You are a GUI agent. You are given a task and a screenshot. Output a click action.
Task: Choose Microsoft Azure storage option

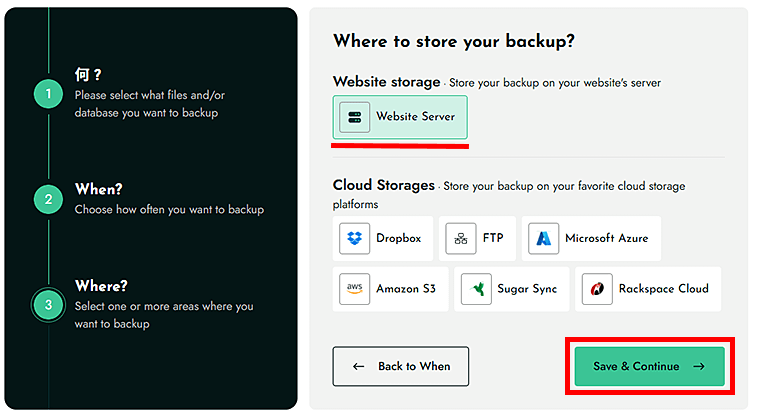click(x=591, y=238)
